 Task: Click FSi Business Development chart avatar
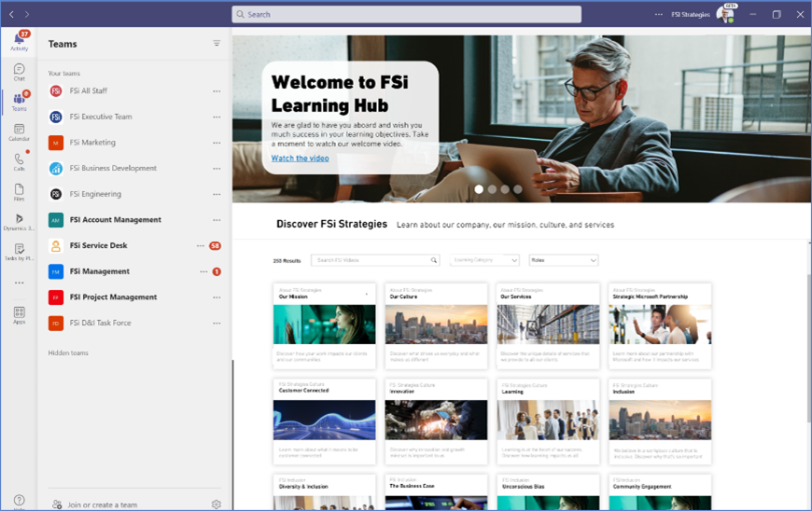(56, 168)
